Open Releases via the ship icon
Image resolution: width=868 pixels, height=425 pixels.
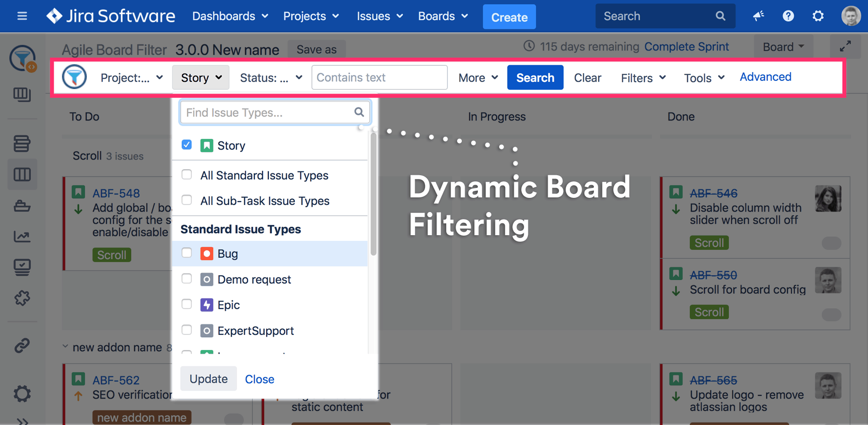22,206
